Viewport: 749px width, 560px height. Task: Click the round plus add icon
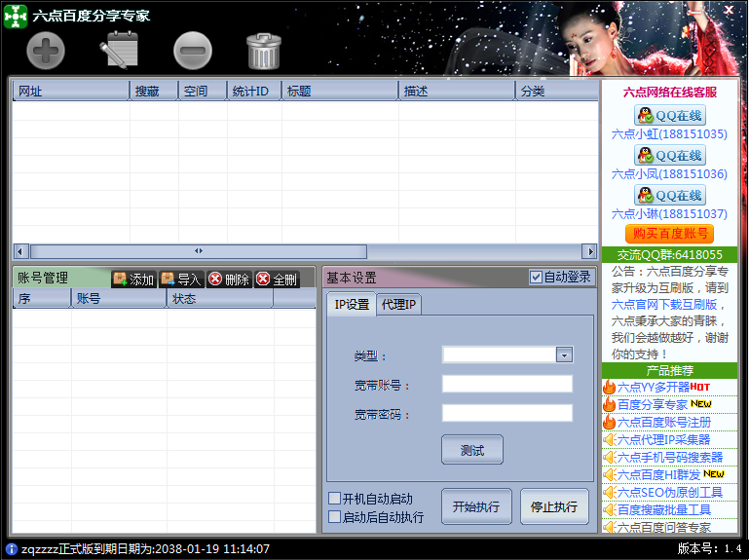point(46,51)
